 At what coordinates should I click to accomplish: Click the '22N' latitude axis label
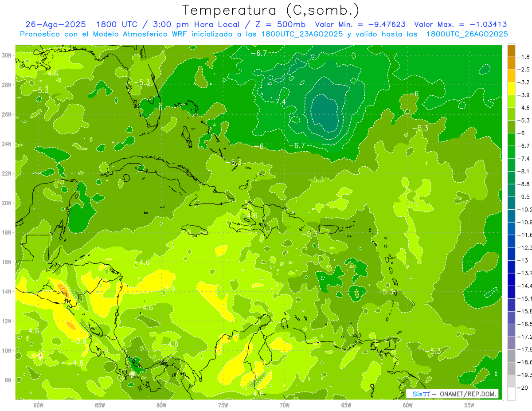click(x=8, y=173)
